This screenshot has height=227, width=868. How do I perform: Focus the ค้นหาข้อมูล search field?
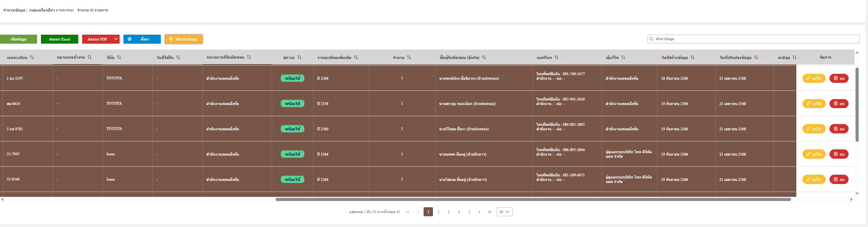point(753,39)
